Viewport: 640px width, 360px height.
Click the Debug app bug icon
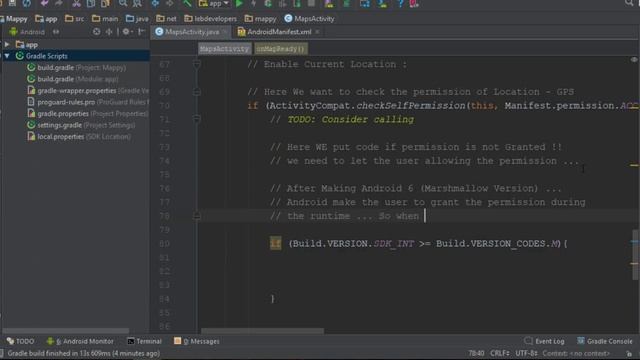coord(268,4)
